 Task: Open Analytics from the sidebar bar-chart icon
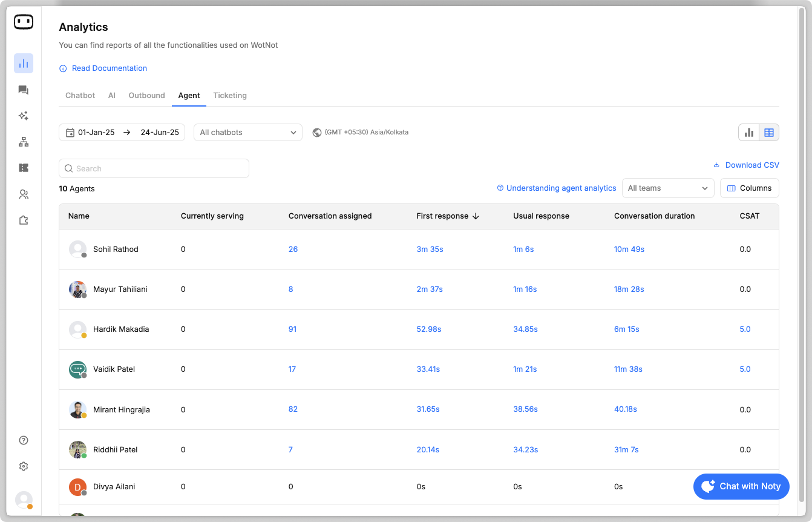click(24, 64)
